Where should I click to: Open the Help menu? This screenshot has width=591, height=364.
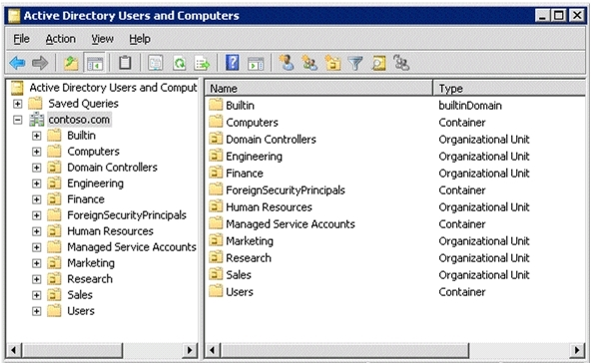(x=140, y=39)
